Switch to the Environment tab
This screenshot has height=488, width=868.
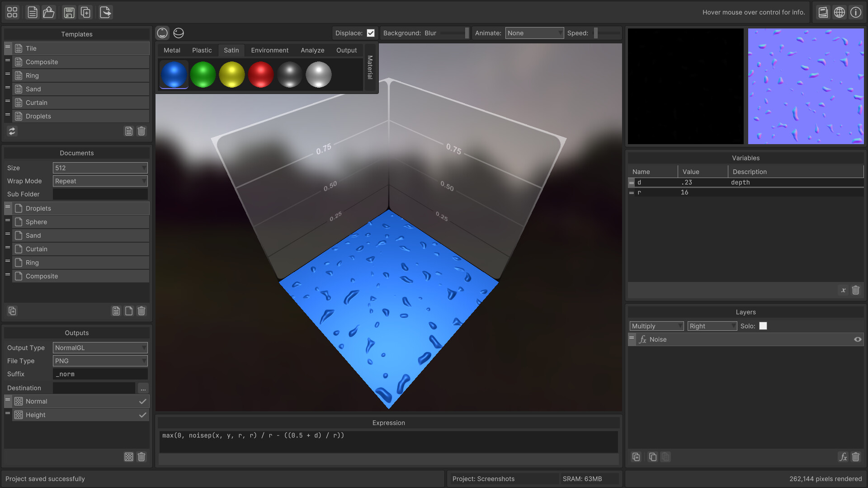tap(269, 50)
